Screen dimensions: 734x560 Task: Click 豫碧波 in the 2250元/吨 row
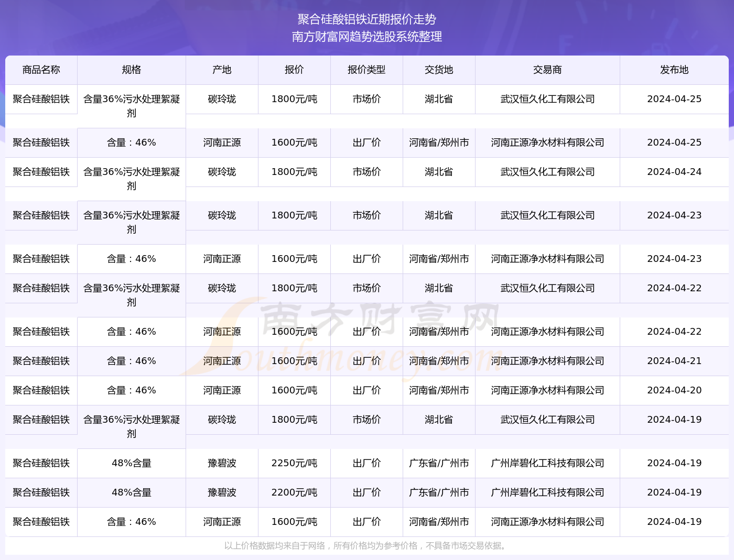pos(222,463)
